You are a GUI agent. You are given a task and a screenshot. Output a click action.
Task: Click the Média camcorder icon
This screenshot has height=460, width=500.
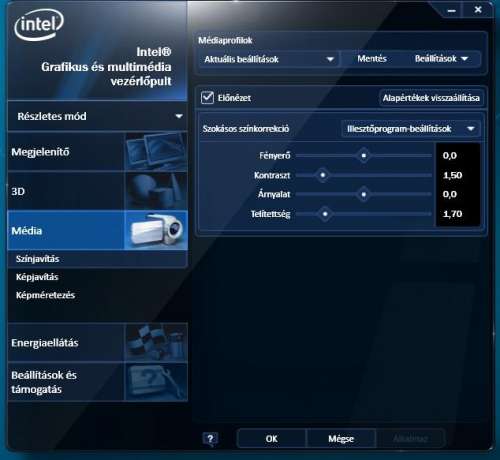pyautogui.click(x=156, y=230)
